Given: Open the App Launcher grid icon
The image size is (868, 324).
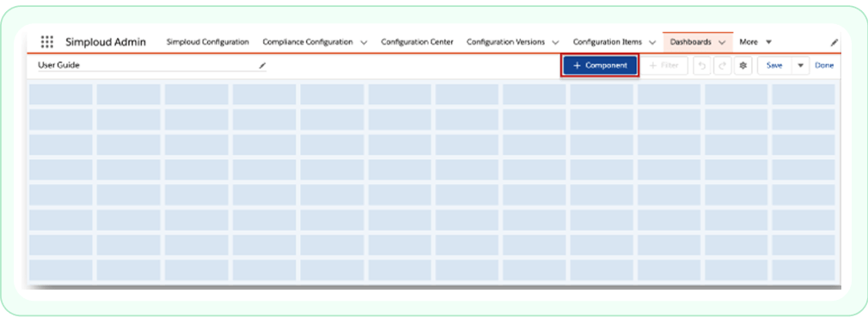Looking at the screenshot, I should click(x=47, y=42).
